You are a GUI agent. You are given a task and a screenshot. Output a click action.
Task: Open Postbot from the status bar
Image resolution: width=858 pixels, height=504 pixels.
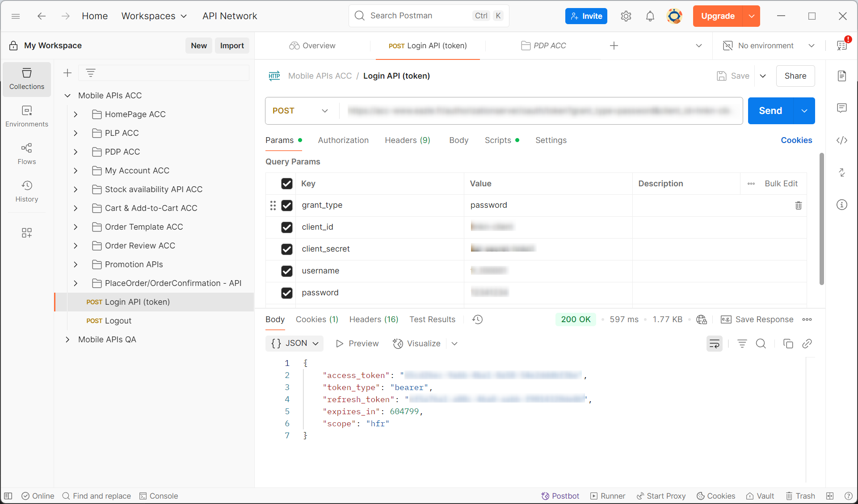pyautogui.click(x=560, y=496)
